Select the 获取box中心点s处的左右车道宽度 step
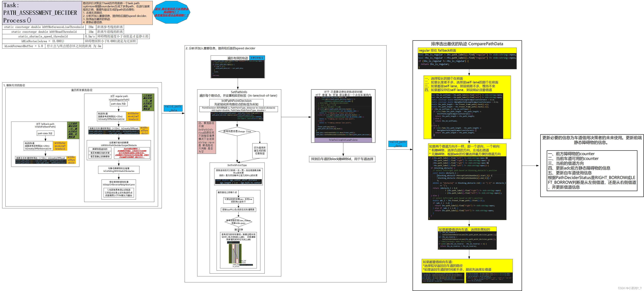 239,210
